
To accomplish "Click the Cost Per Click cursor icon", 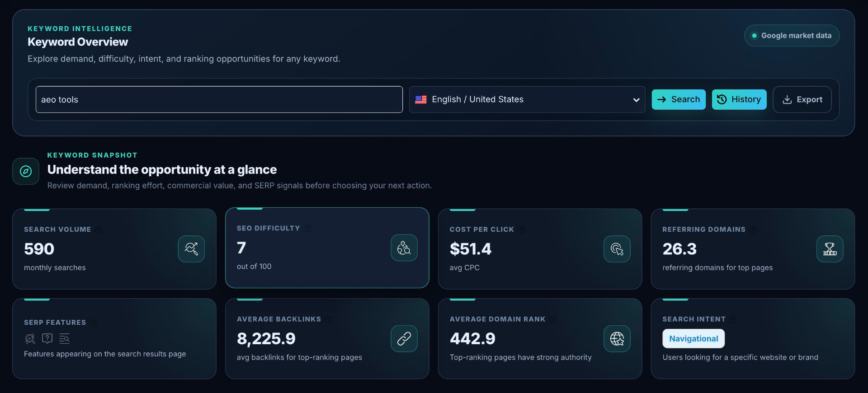I will pos(617,249).
